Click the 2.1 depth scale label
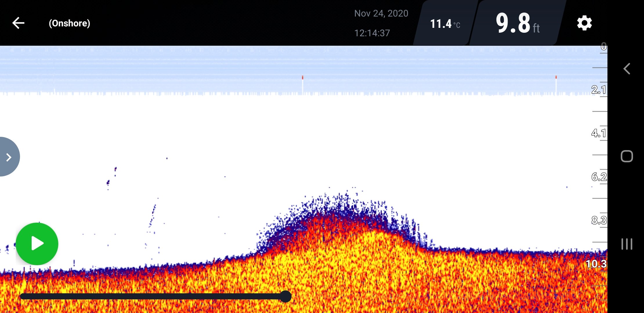The image size is (644, 313). pos(599,90)
